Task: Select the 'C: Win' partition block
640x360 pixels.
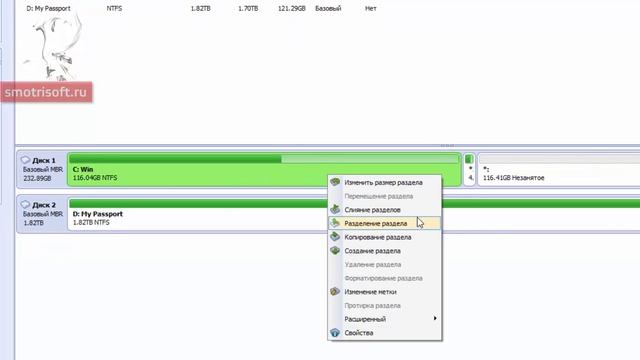Action: (x=264, y=169)
